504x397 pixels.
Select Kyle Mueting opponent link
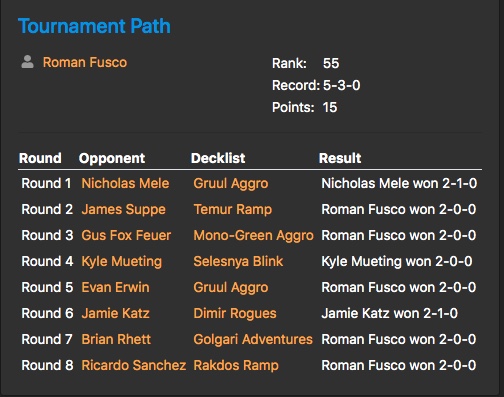pos(122,261)
